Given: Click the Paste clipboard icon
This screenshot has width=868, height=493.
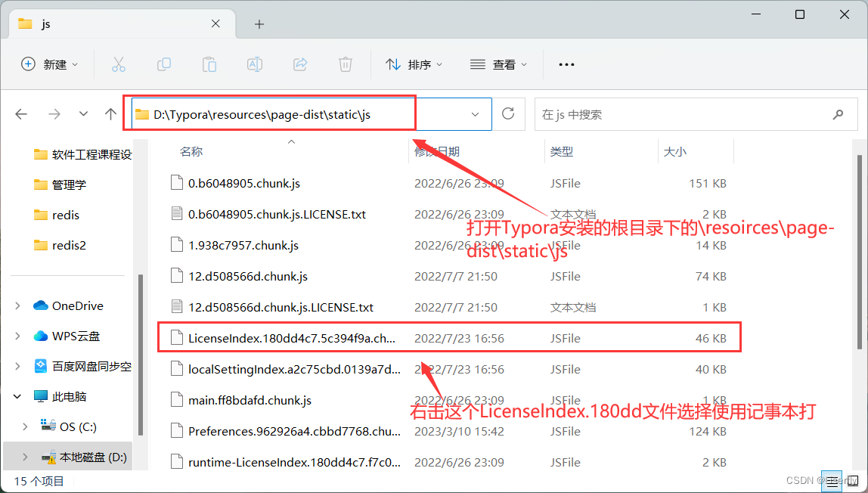Looking at the screenshot, I should (209, 65).
